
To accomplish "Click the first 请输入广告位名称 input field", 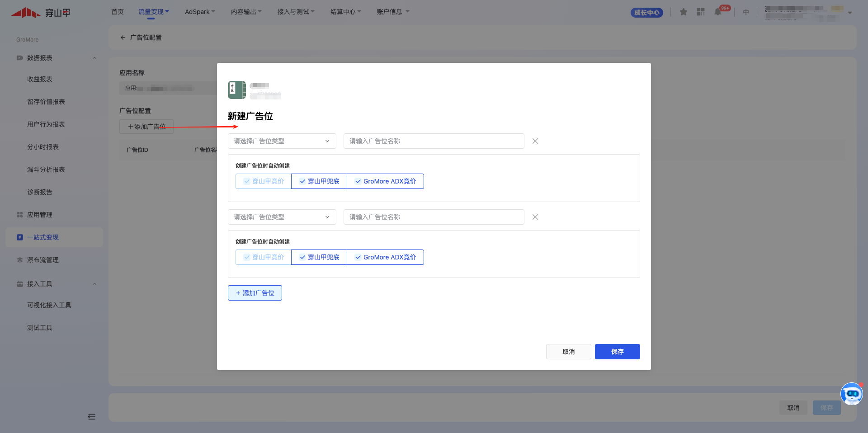I will point(434,141).
